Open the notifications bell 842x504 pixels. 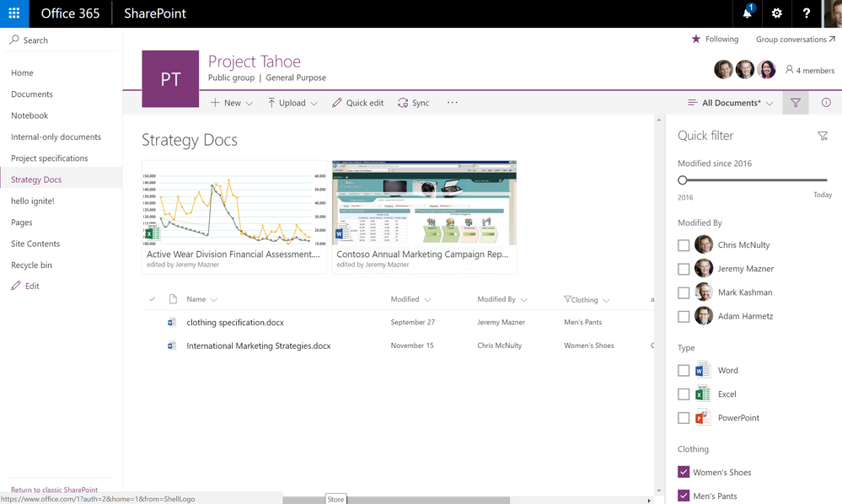point(747,13)
